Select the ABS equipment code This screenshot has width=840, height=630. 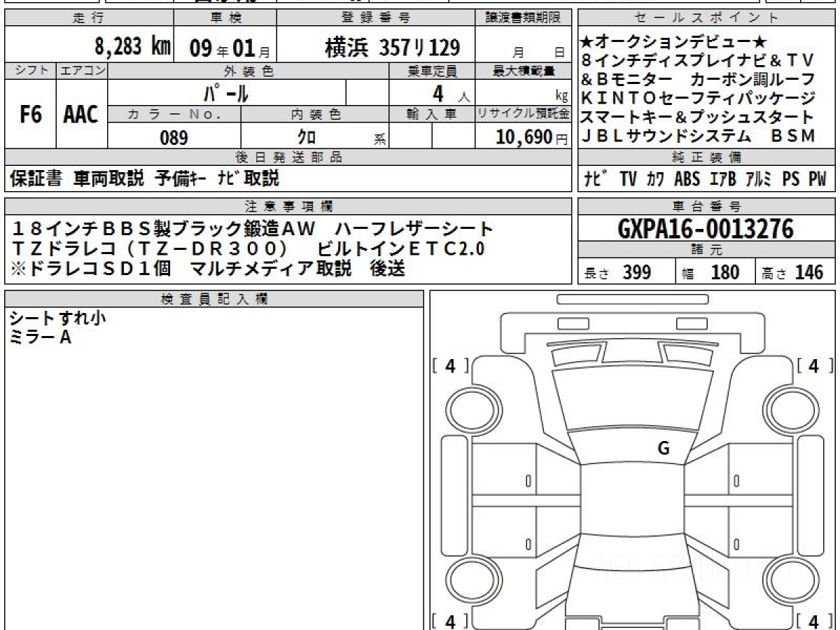(687, 179)
